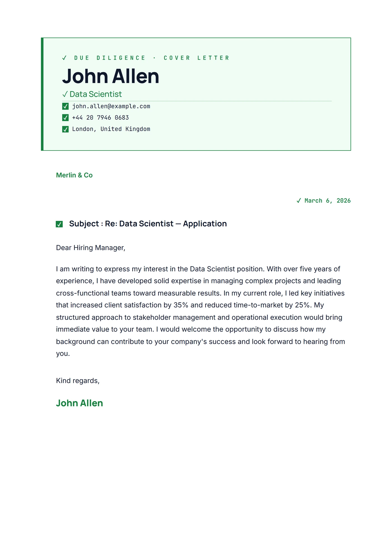Screen dimensions: 392x555
Task: Click the green checkbox before the Subject line
Action: [59, 224]
